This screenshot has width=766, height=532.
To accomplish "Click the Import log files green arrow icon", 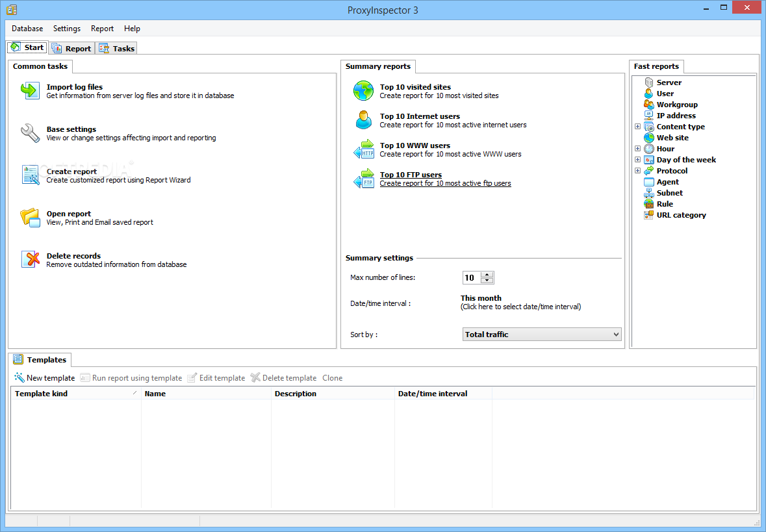I will click(x=30, y=91).
